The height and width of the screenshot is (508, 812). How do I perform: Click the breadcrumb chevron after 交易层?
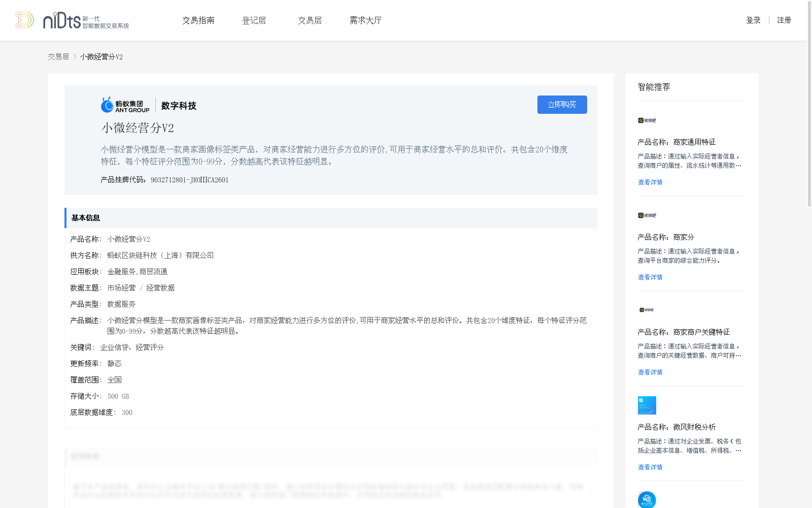(x=75, y=57)
